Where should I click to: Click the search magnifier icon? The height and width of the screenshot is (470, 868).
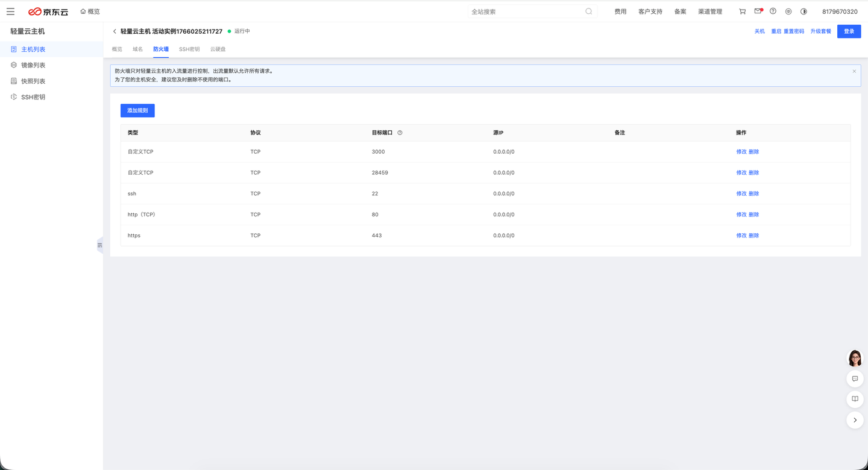click(589, 11)
